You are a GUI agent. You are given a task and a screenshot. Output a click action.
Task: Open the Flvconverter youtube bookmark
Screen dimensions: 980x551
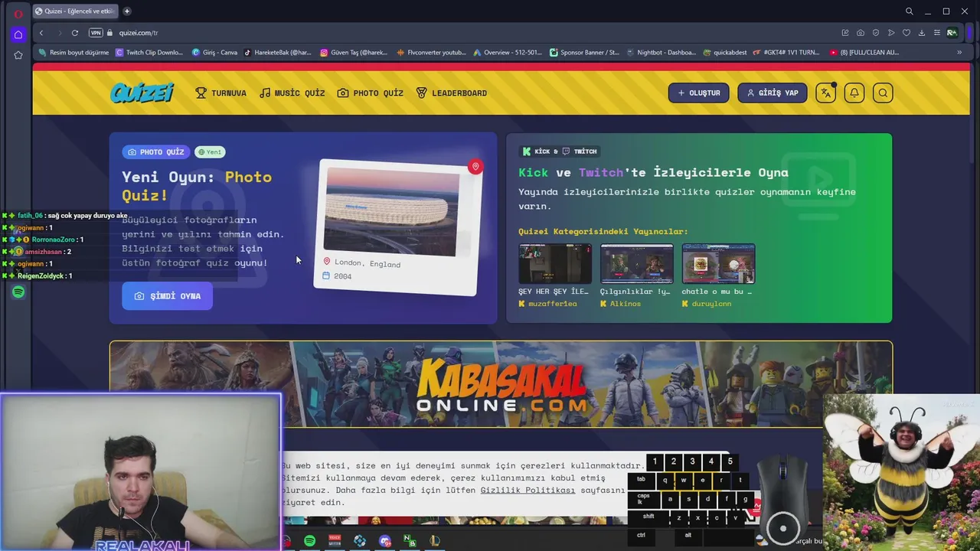coord(431,52)
